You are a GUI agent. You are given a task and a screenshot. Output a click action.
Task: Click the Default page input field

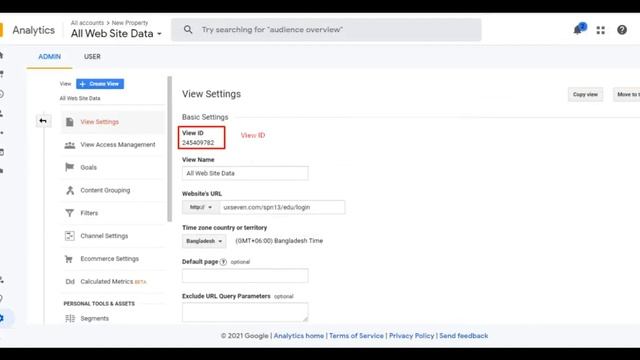click(245, 276)
